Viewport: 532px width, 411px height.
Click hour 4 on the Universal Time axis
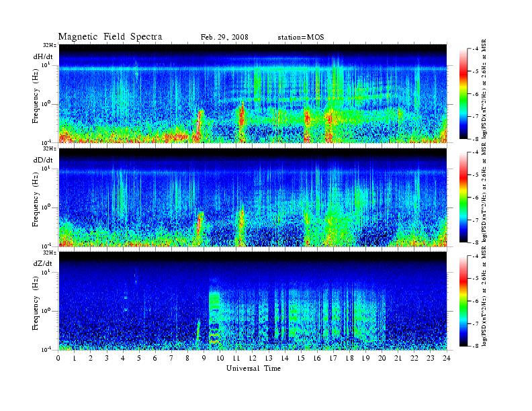pos(123,358)
